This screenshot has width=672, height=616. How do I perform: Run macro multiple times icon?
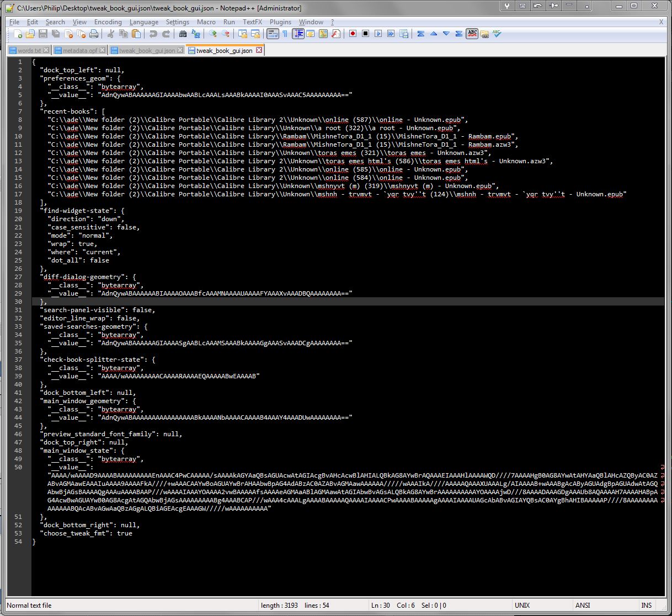click(x=391, y=34)
